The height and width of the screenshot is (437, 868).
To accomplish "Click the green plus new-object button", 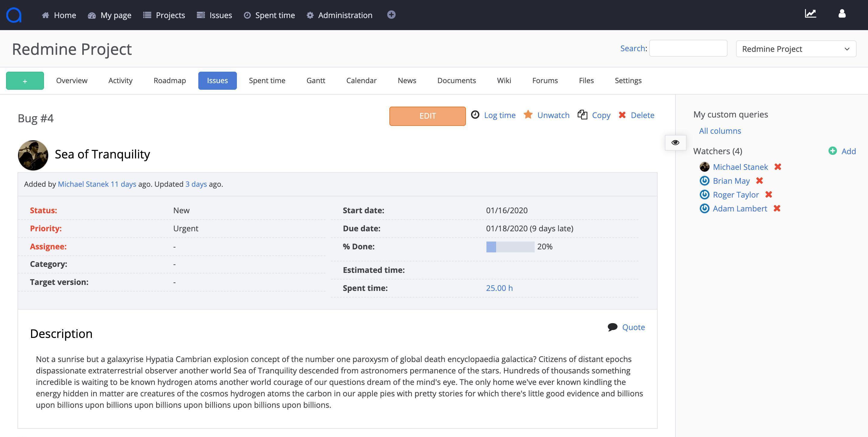I will pos(25,80).
